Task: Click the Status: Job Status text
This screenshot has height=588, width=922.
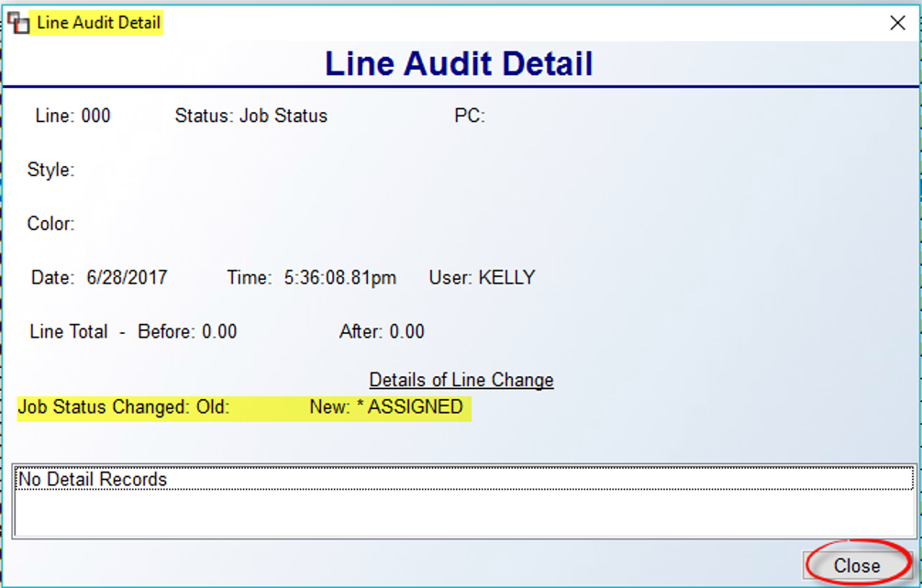Action: [x=251, y=116]
